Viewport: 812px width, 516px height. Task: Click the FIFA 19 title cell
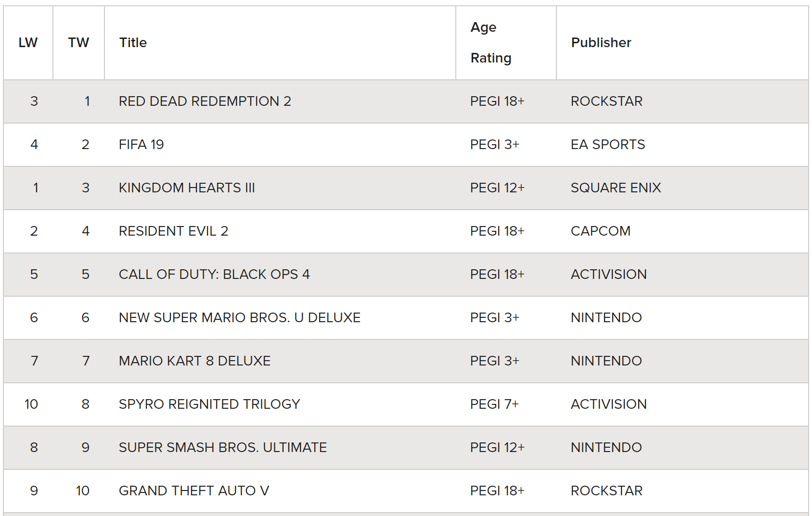(280, 145)
